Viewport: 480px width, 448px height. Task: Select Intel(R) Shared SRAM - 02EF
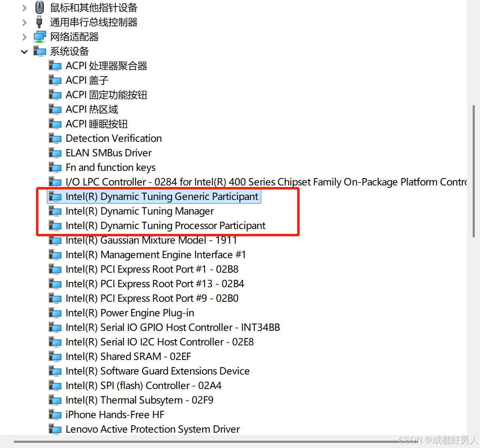(x=128, y=357)
